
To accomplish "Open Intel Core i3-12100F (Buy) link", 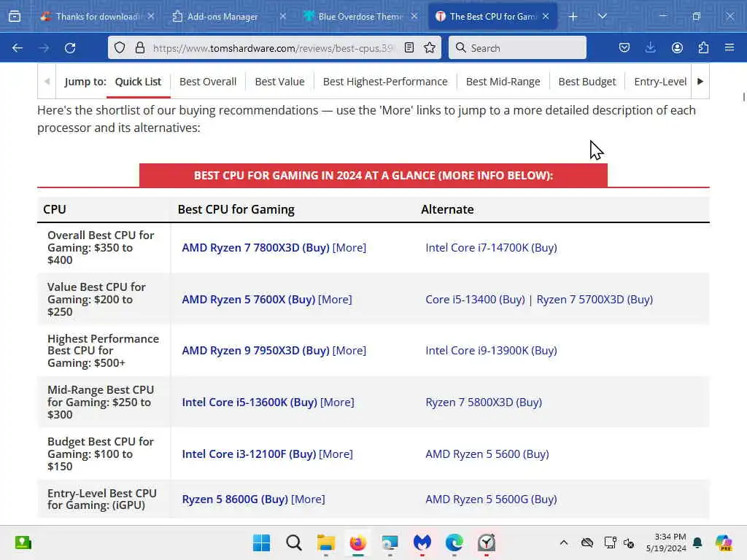I will (249, 454).
